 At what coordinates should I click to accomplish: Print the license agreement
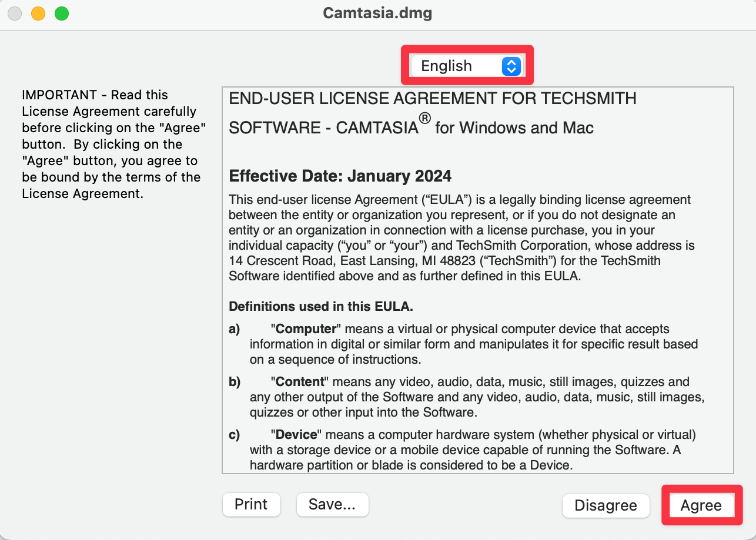[251, 504]
